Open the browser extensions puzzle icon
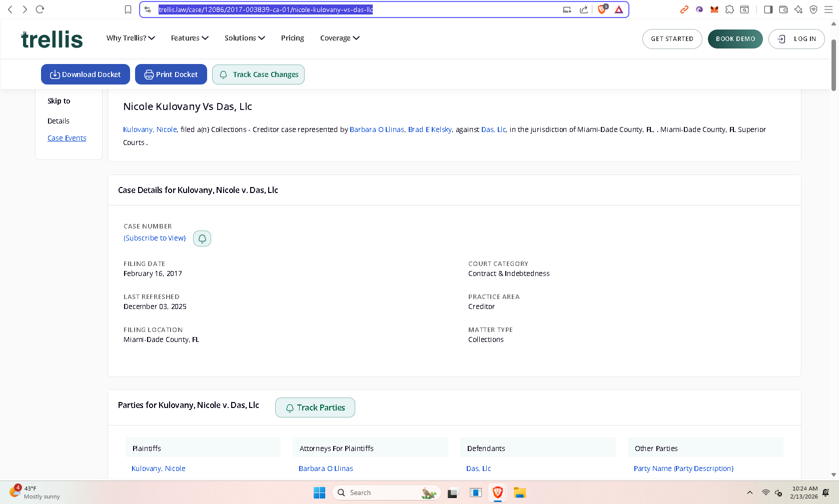The height and width of the screenshot is (504, 839). click(729, 9)
